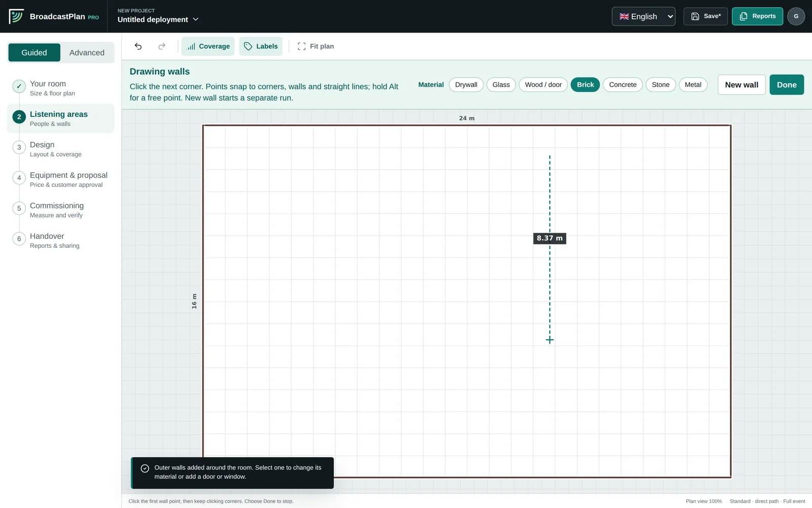Open the G user avatar
The width and height of the screenshot is (812, 508).
tap(796, 16)
